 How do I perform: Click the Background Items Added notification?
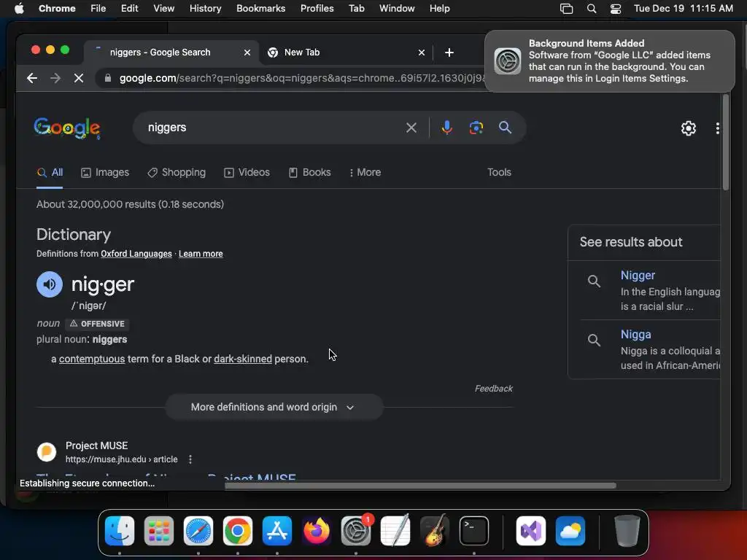coord(609,61)
